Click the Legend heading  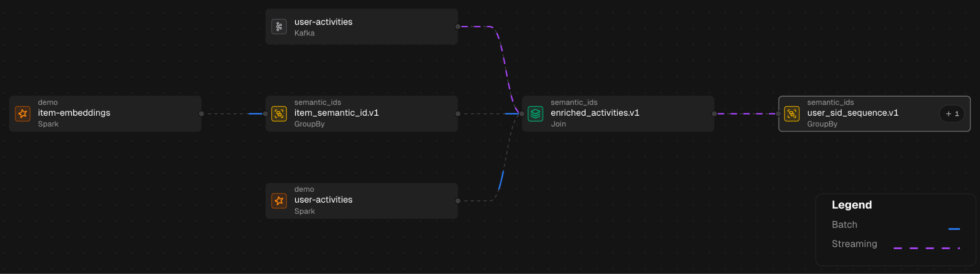coord(852,205)
